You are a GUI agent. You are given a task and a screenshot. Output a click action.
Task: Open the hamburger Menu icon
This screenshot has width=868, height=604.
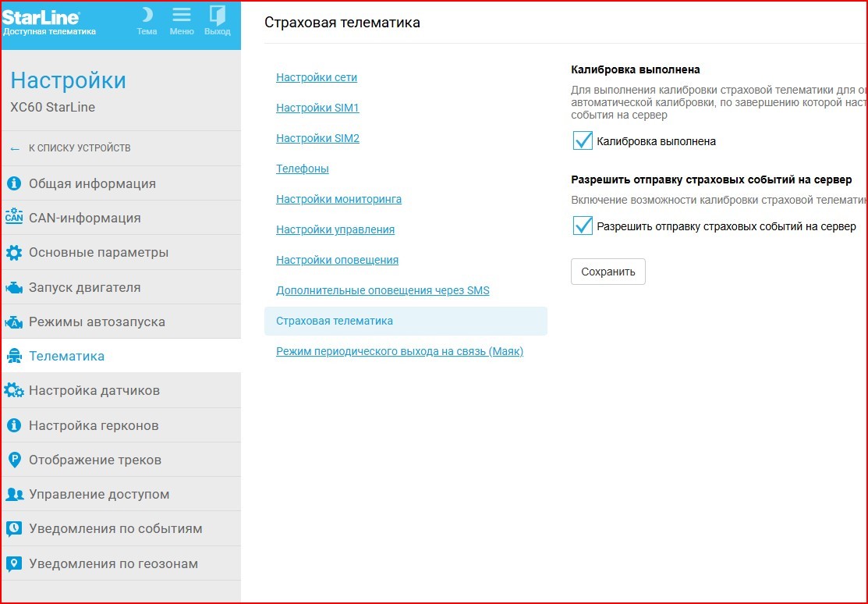click(182, 16)
